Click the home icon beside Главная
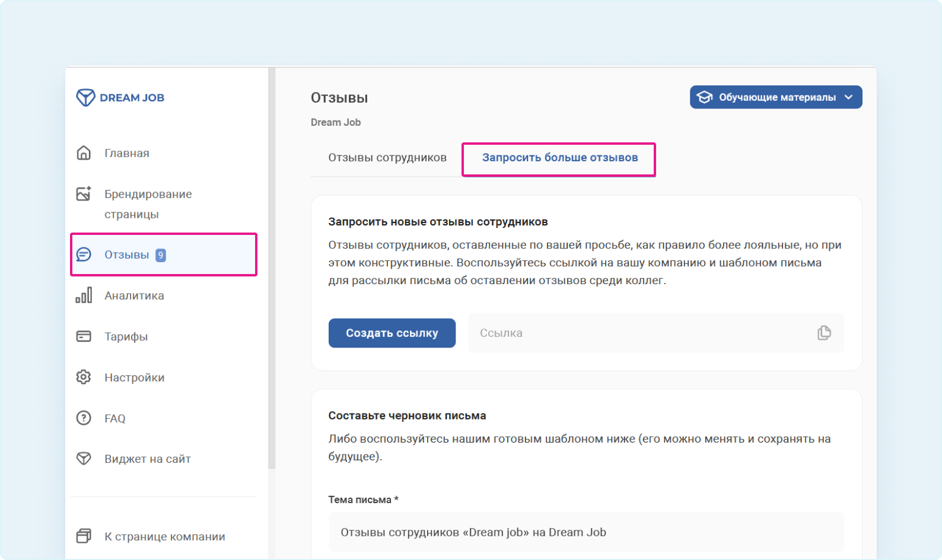 84,153
